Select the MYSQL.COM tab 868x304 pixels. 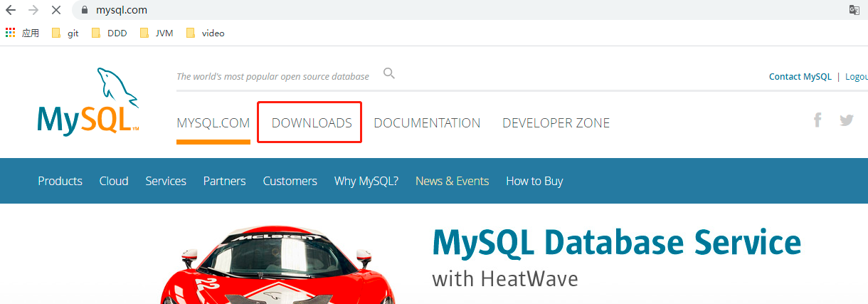click(x=213, y=122)
